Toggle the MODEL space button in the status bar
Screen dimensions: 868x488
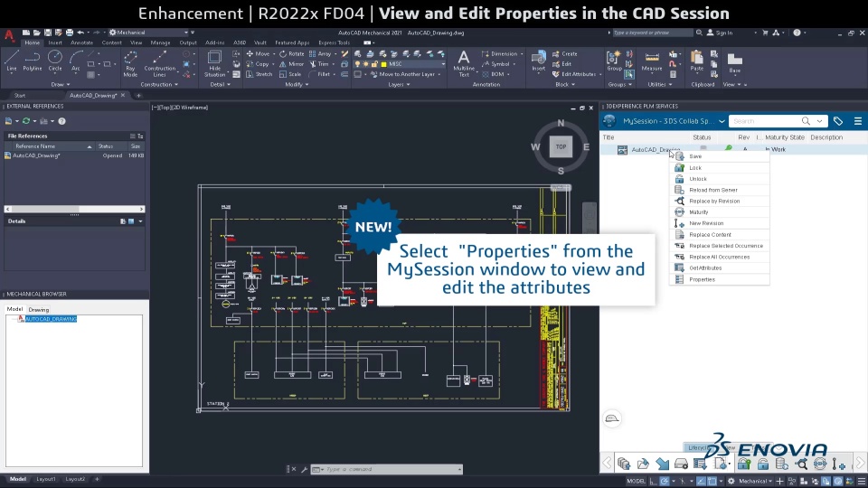pyautogui.click(x=636, y=481)
